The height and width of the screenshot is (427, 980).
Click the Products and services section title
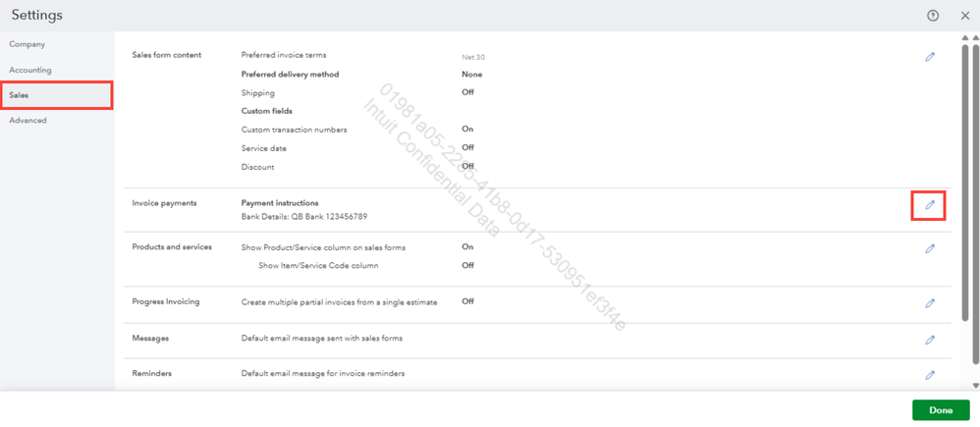point(172,247)
